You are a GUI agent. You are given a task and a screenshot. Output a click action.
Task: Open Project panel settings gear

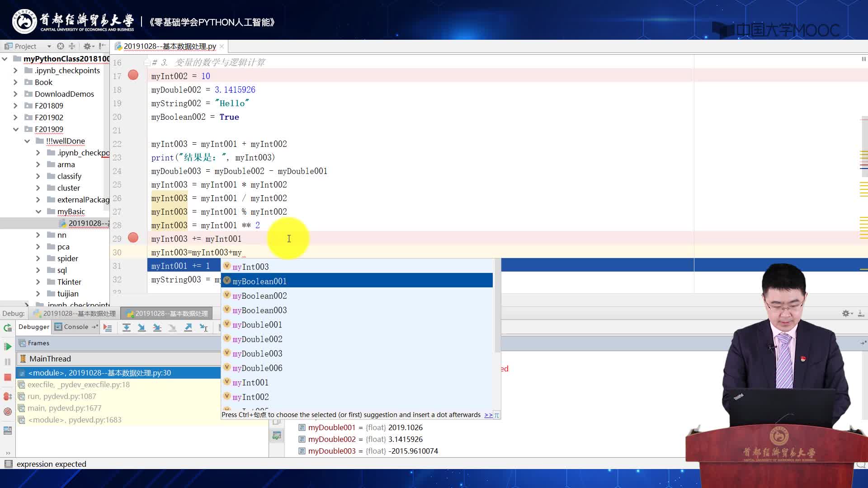(x=88, y=46)
